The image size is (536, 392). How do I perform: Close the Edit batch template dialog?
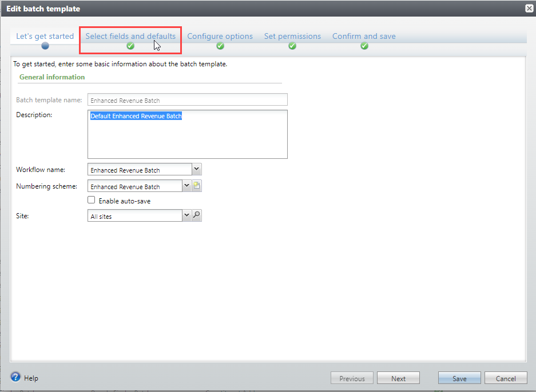tap(529, 9)
